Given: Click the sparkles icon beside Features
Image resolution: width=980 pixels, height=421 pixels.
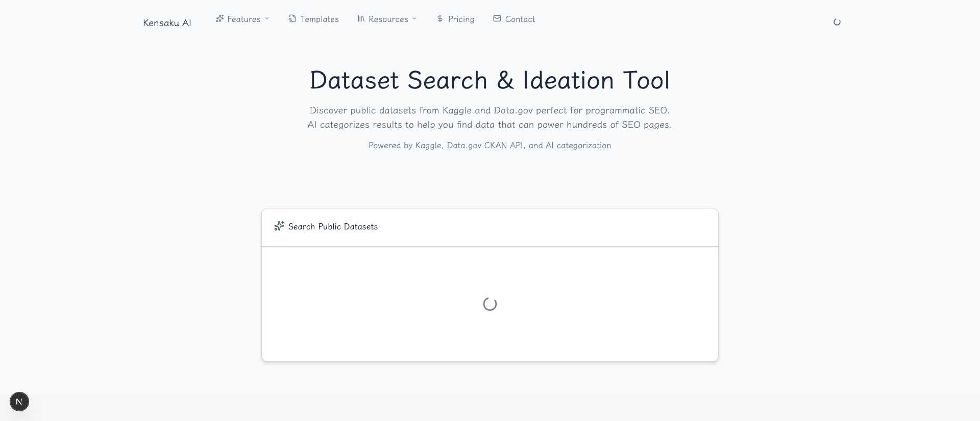Looking at the screenshot, I should [x=220, y=19].
